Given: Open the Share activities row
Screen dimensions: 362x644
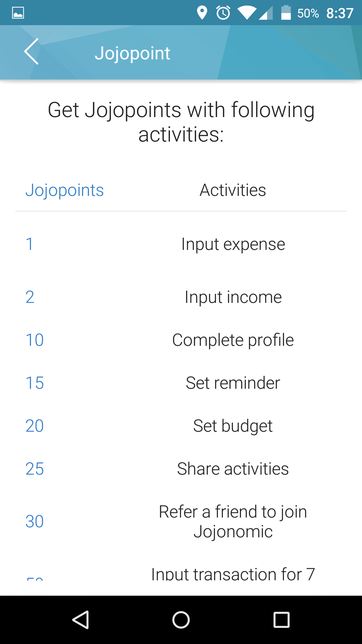Looking at the screenshot, I should 233,469.
